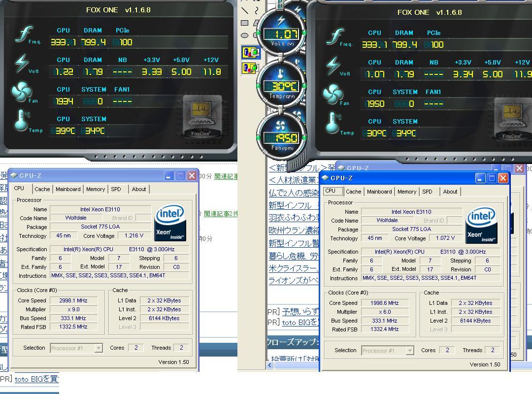Click the Fan icon in left Fox One panel
The image size is (532, 394).
coord(21,91)
